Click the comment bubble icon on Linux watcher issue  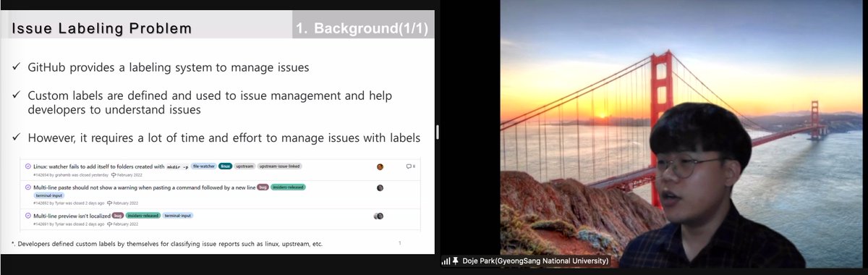point(409,166)
